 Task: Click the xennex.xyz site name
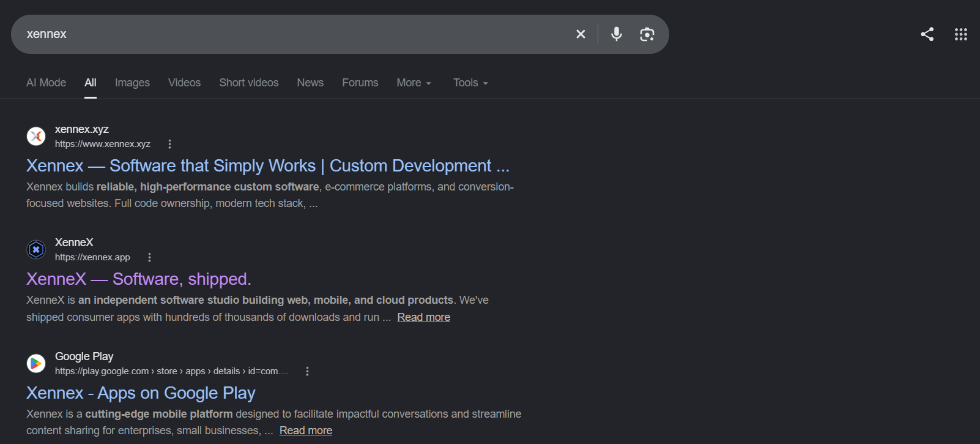click(x=82, y=129)
